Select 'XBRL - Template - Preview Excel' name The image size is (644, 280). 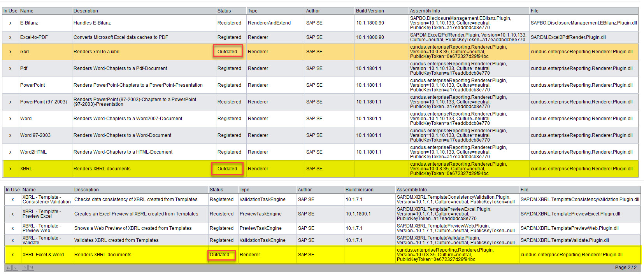coord(42,214)
